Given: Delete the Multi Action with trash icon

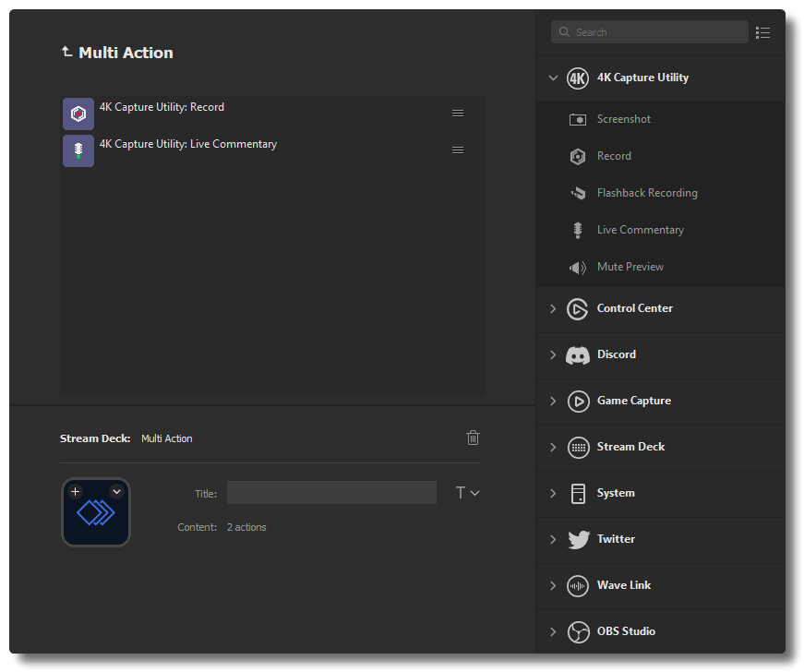Looking at the screenshot, I should 473,438.
